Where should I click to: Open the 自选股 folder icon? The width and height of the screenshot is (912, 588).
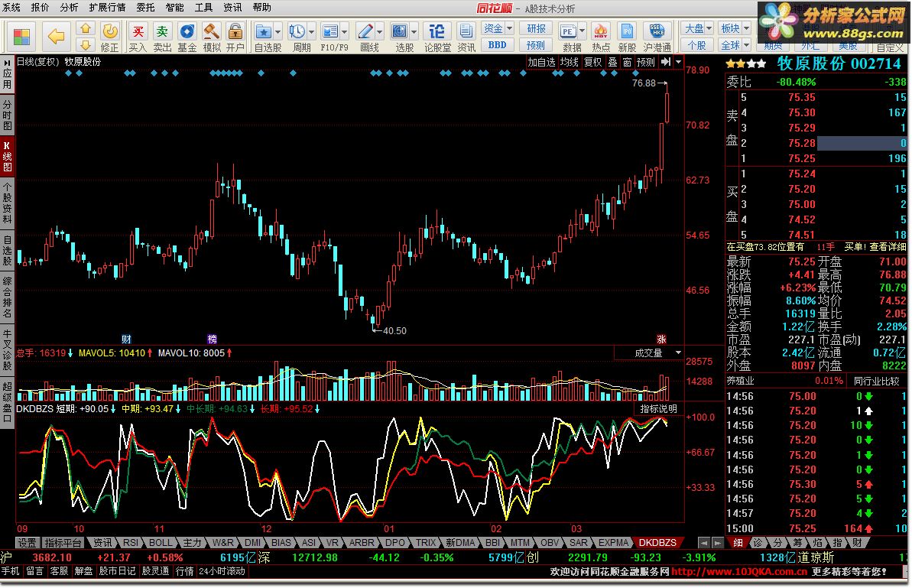click(264, 31)
